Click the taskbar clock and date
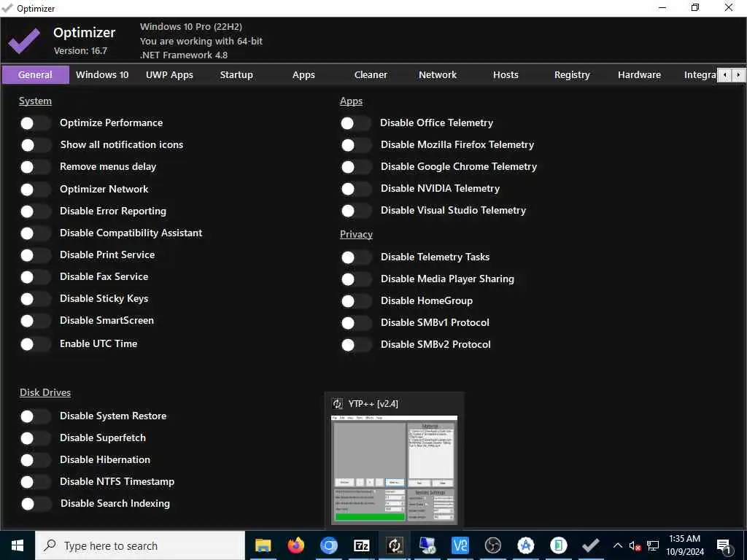Screen dimensions: 747x560 coord(684,545)
